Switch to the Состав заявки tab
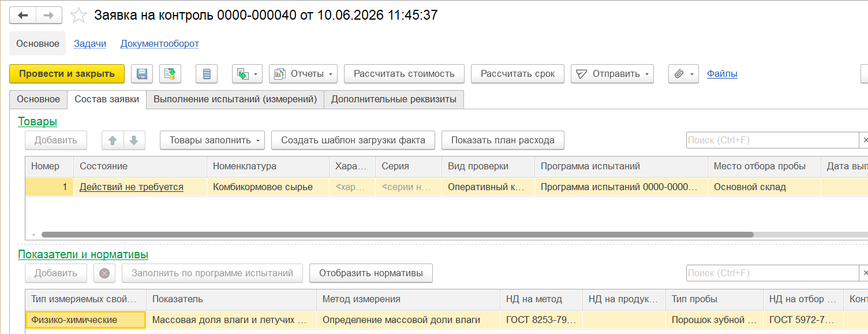Screen dimensions: 868x334 (107, 99)
